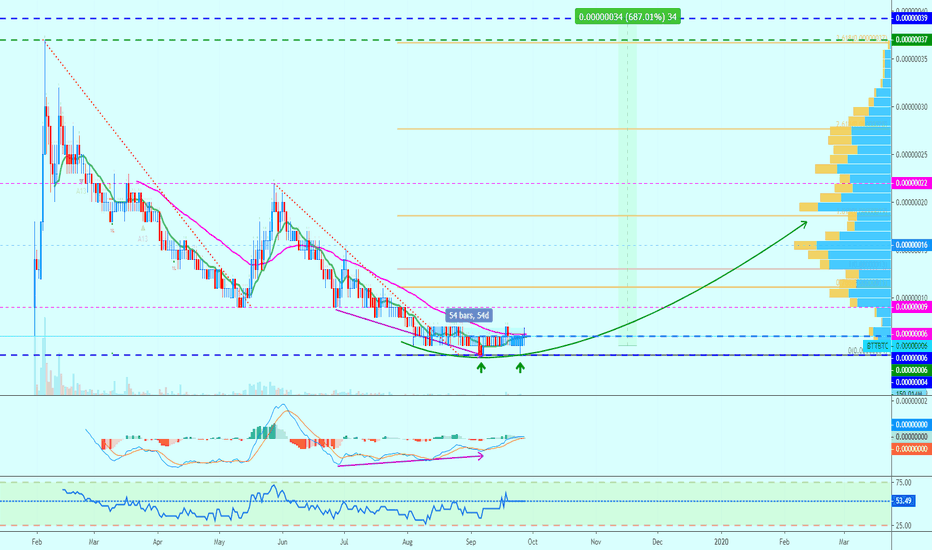Click the Jun label on the time axis
This screenshot has width=932, height=550.
coord(282,542)
